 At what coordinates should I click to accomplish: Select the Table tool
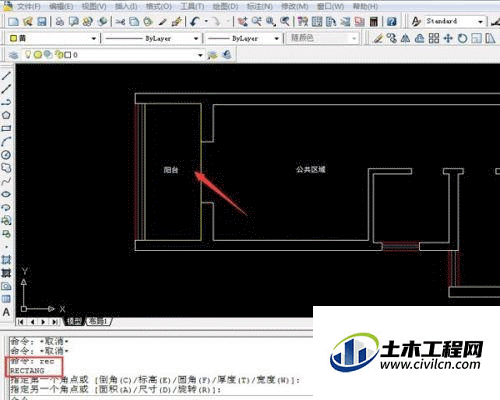point(6,299)
